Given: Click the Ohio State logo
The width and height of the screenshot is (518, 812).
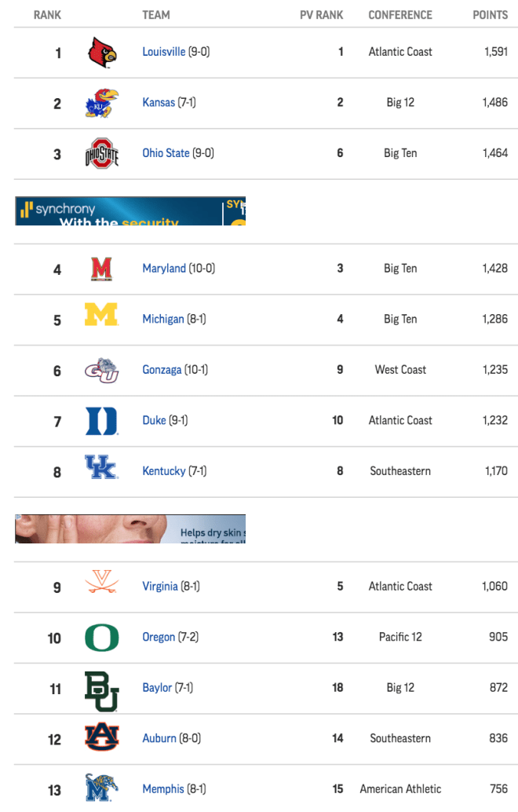Looking at the screenshot, I should [x=102, y=153].
